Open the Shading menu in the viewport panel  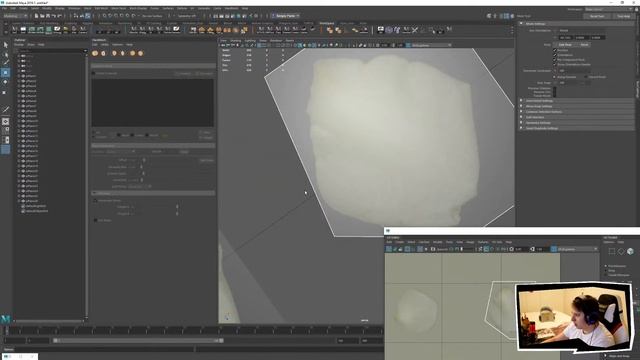point(236,40)
